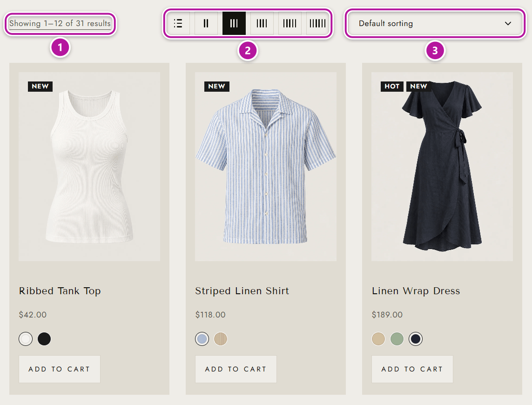Open the Linen Wrap Dress product image

click(442, 166)
